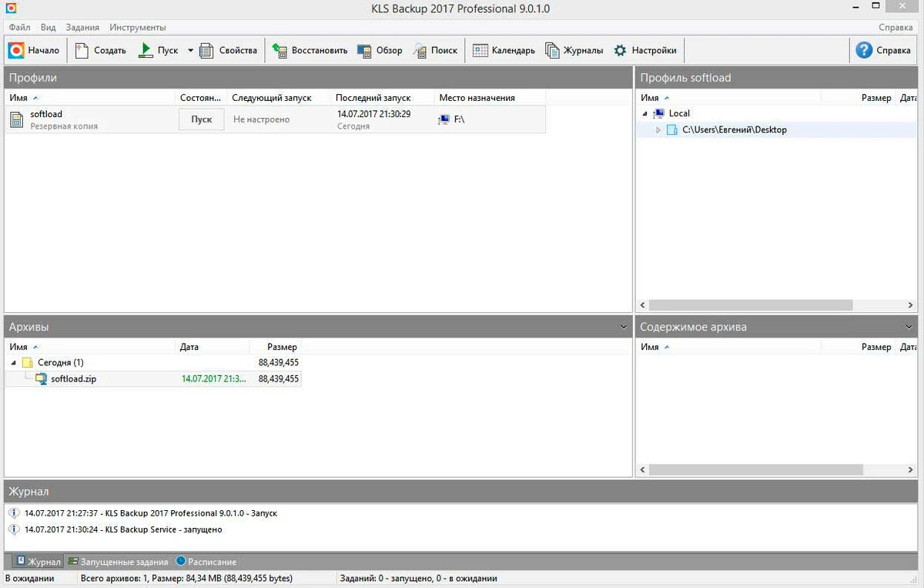Switch to the Расписание tab
Image resolution: width=924 pixels, height=588 pixels.
(206, 562)
